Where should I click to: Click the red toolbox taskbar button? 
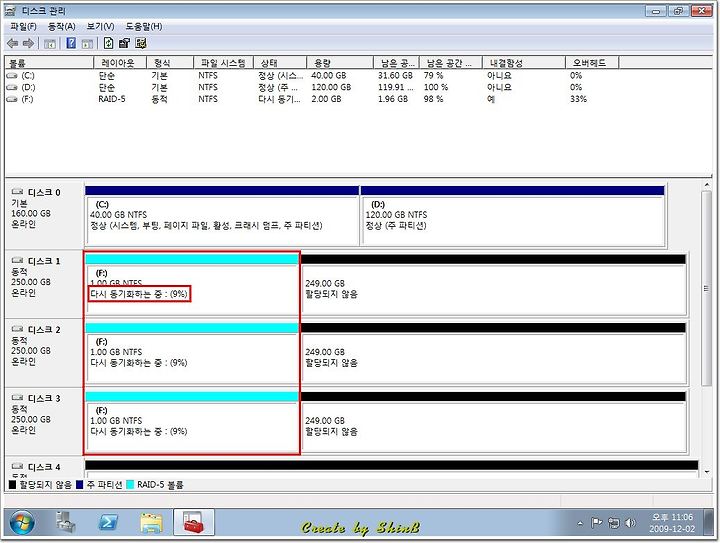(194, 522)
